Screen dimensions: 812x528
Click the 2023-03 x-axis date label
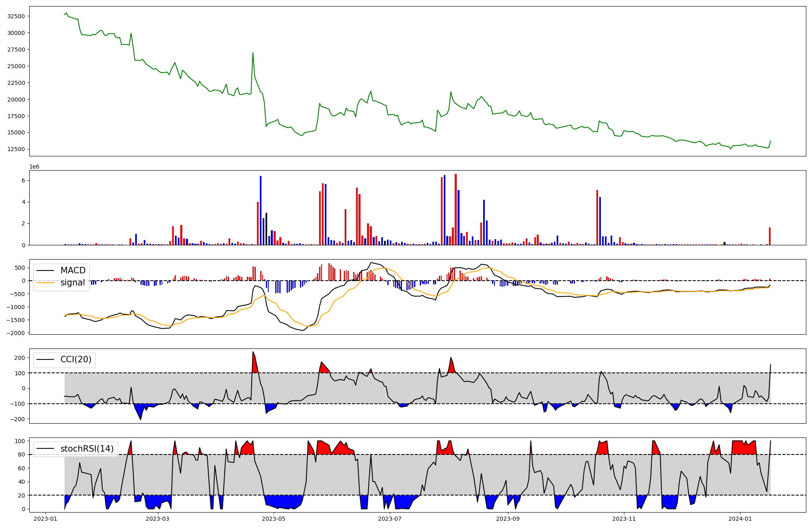point(157,519)
